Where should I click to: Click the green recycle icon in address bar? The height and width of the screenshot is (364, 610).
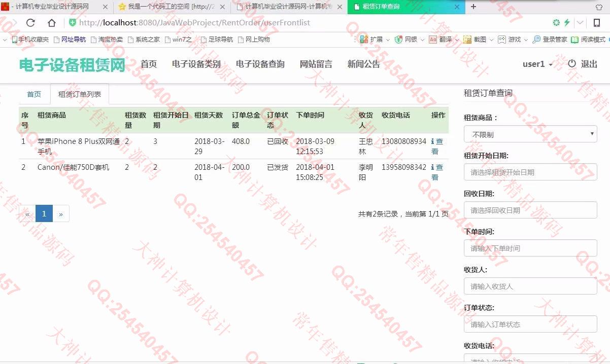(x=556, y=23)
